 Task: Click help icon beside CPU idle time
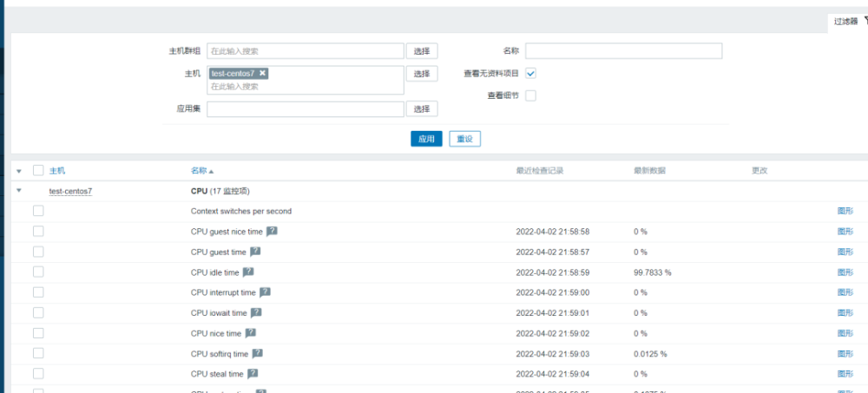click(248, 272)
